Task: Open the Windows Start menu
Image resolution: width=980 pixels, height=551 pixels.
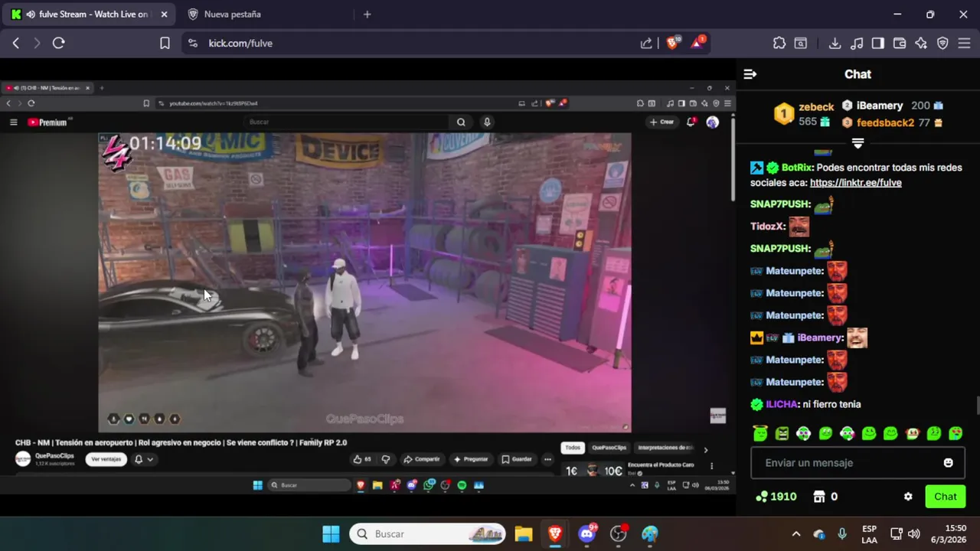Action: click(x=331, y=533)
